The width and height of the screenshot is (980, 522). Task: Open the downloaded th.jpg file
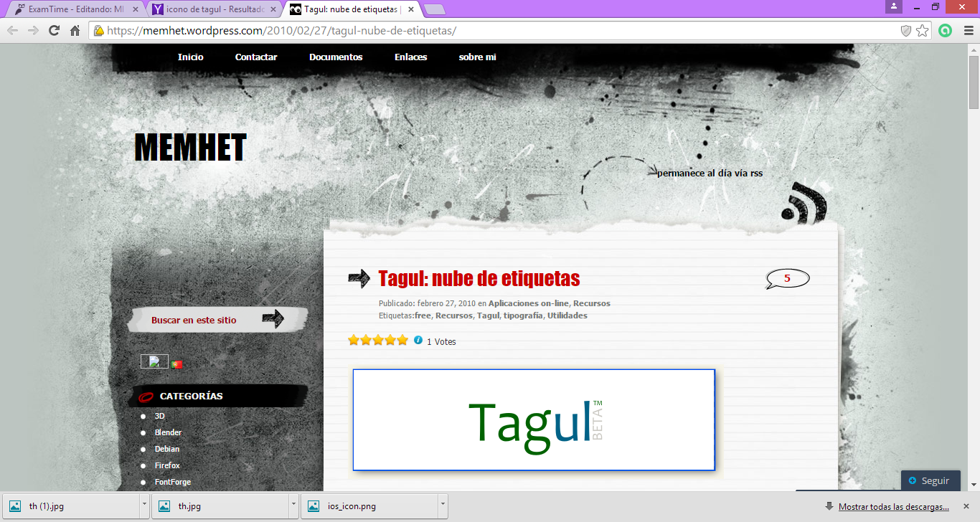click(221, 506)
